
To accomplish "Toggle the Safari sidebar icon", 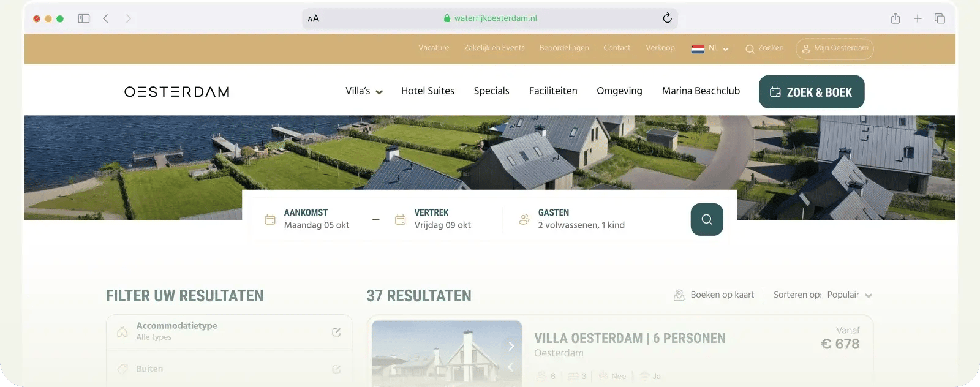I will click(84, 18).
